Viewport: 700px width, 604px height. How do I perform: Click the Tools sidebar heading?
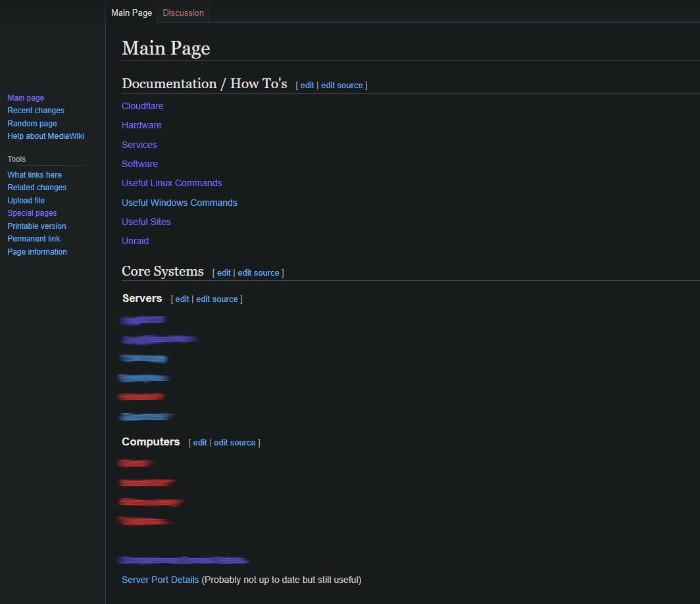(16, 159)
